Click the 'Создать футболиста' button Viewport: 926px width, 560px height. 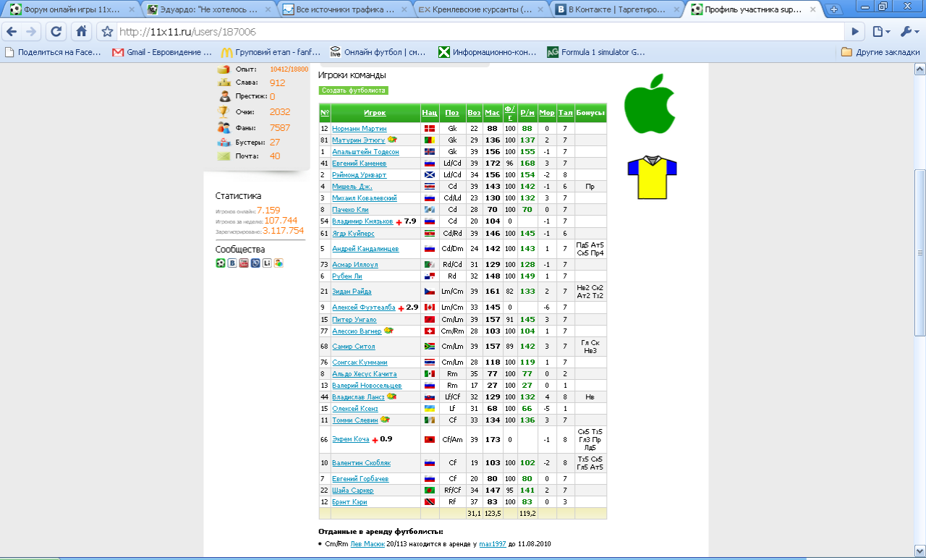(353, 90)
